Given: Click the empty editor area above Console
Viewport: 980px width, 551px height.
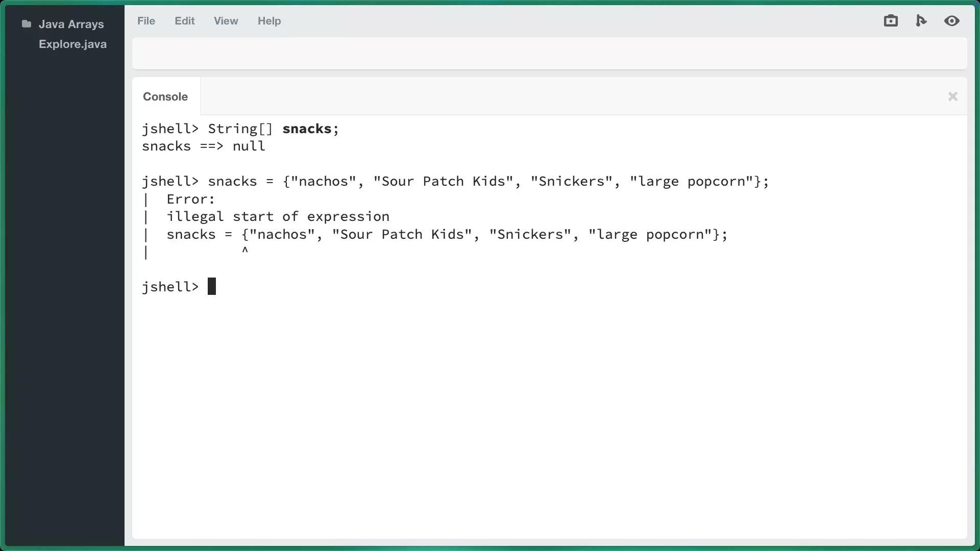Looking at the screenshot, I should point(549,53).
